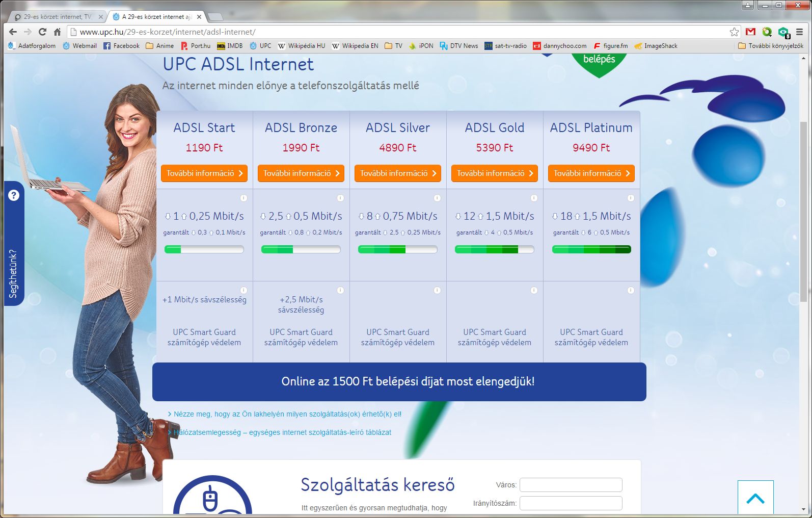Open the iPON bookmark

click(x=421, y=46)
